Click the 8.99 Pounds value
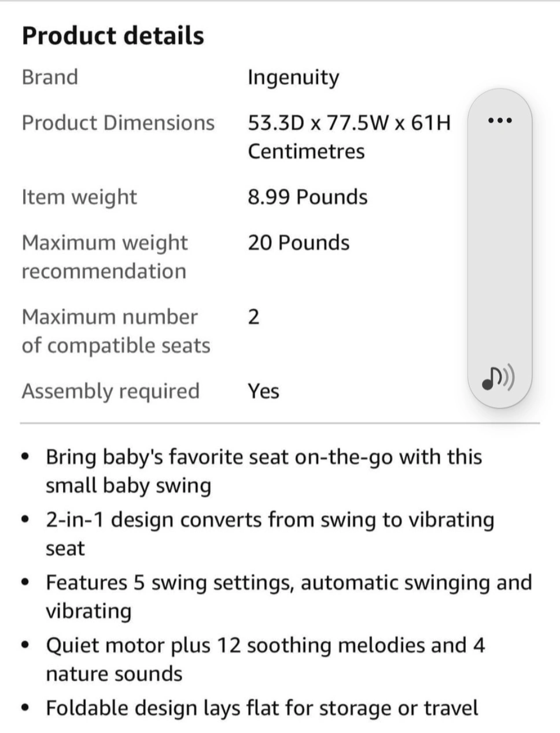560x733 pixels. tap(308, 197)
